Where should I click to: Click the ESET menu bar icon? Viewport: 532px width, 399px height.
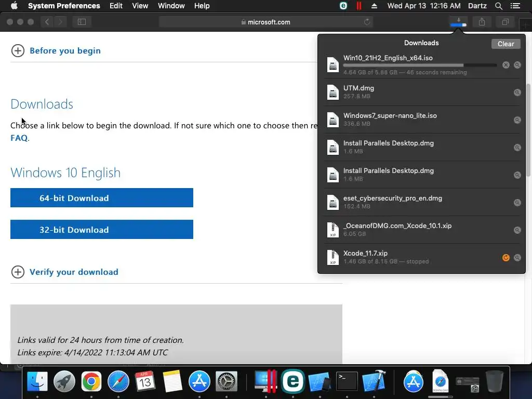(x=343, y=6)
